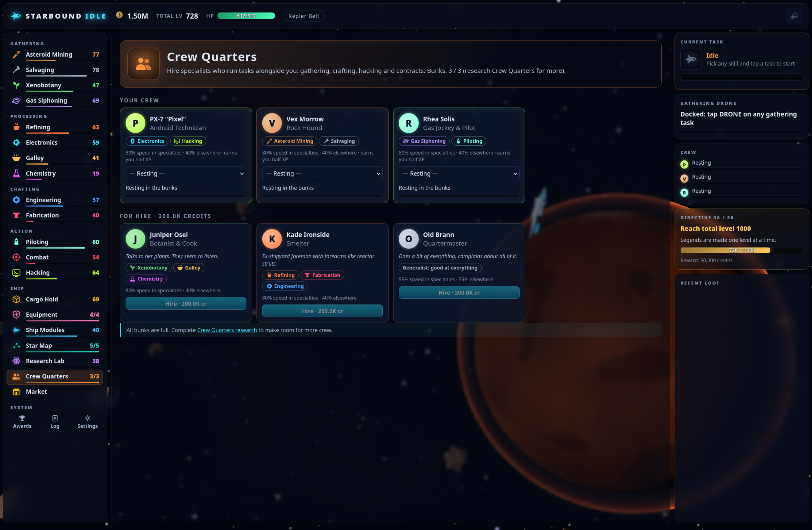Click Kade Ironside's K avatar
The image size is (812, 530).
tap(272, 239)
